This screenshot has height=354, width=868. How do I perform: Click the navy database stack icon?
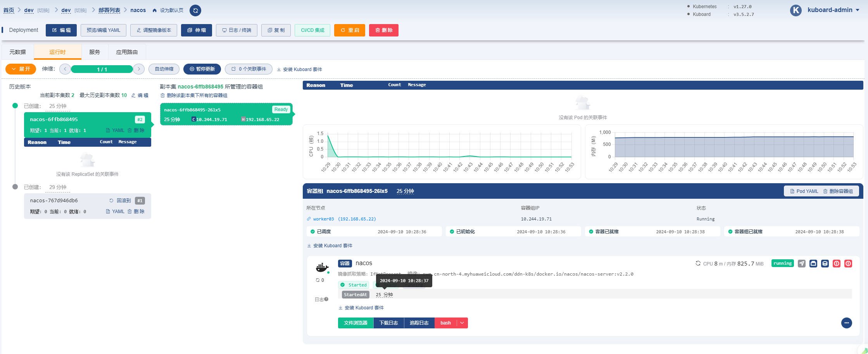pos(825,264)
